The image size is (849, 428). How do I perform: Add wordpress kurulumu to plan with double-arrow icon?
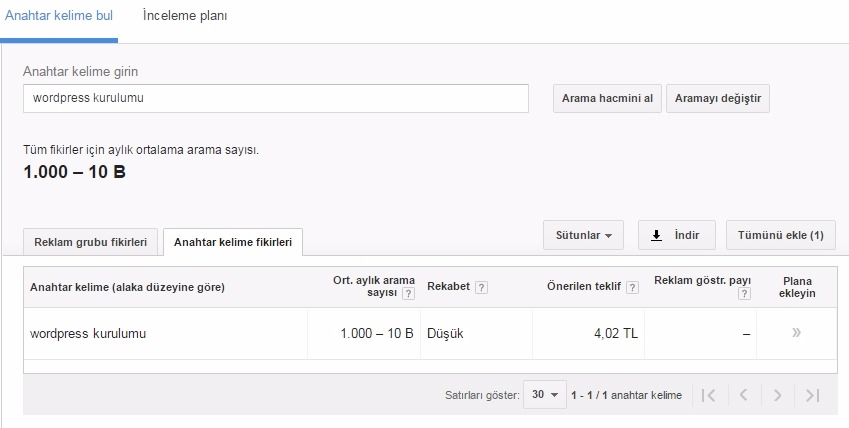point(796,333)
